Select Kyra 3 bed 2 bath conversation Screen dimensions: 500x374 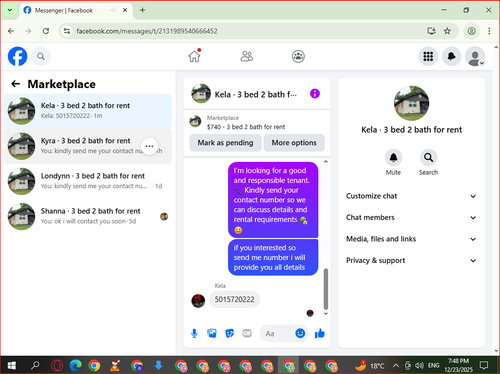click(x=88, y=146)
